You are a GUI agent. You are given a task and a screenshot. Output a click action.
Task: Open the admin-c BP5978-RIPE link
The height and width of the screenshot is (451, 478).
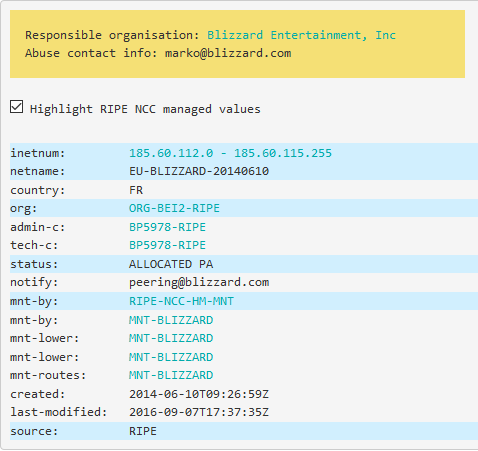167,227
